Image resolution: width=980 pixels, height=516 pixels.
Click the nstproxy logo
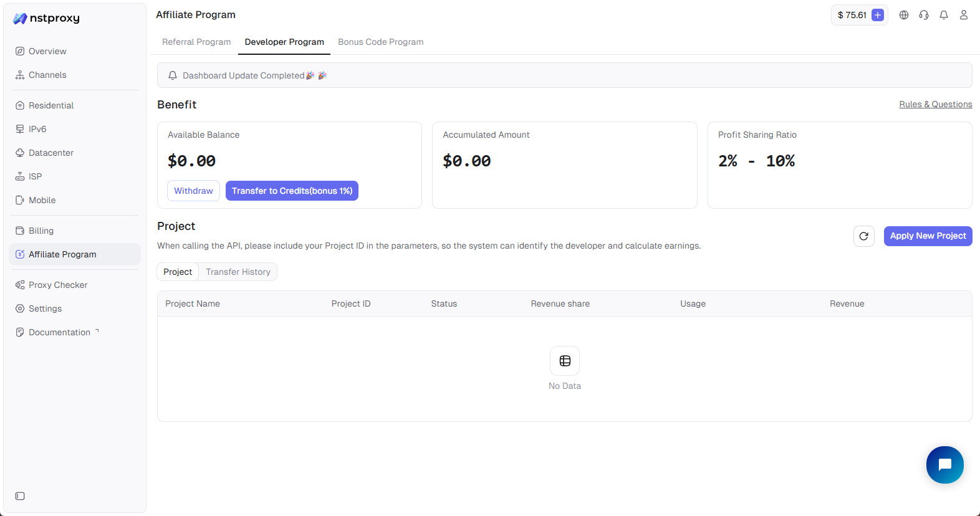pyautogui.click(x=47, y=19)
